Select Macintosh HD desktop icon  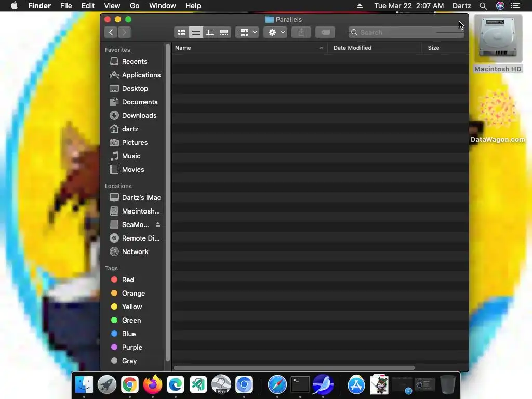coord(498,45)
